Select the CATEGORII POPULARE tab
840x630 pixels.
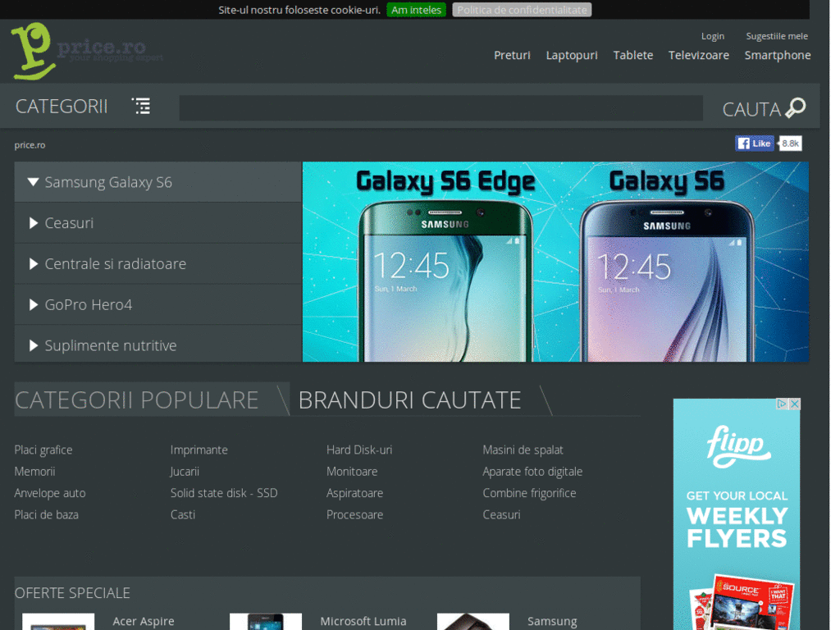coord(137,399)
